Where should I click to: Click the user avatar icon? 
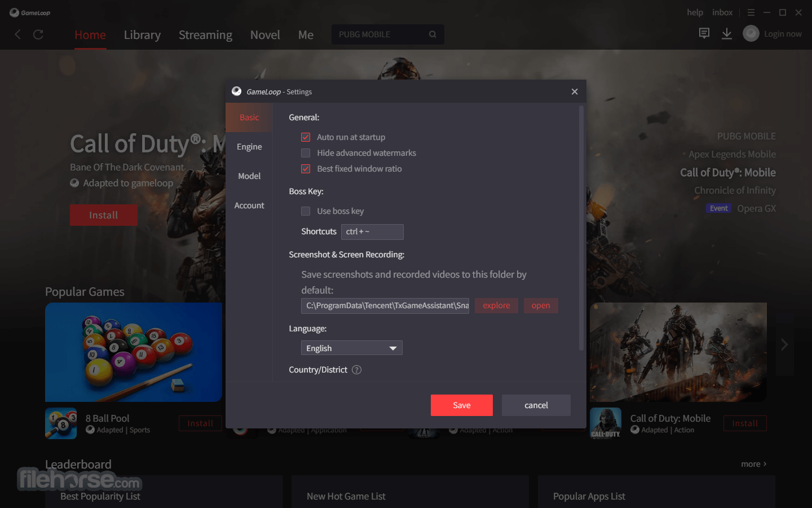click(751, 34)
